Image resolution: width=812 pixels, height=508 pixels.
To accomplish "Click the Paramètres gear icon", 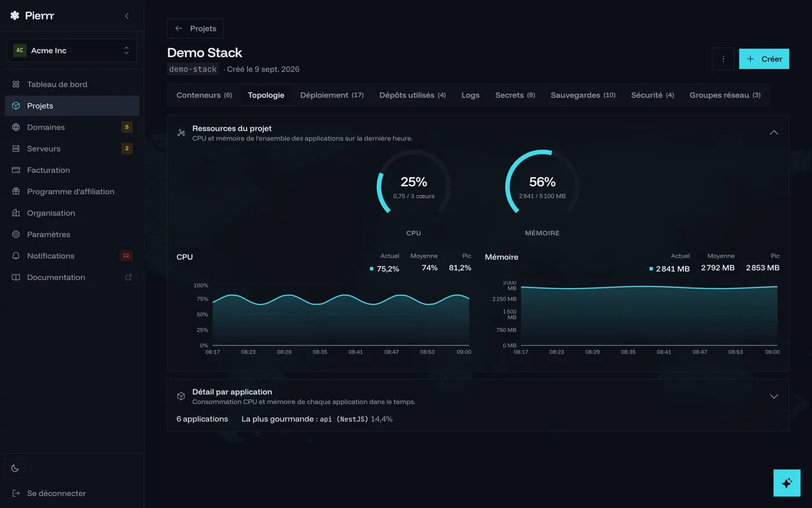I will [x=16, y=235].
